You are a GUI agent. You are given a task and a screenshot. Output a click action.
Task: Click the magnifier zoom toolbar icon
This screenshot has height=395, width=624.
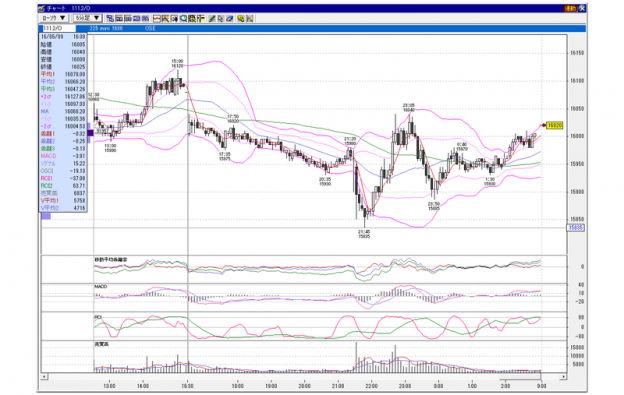click(x=183, y=18)
